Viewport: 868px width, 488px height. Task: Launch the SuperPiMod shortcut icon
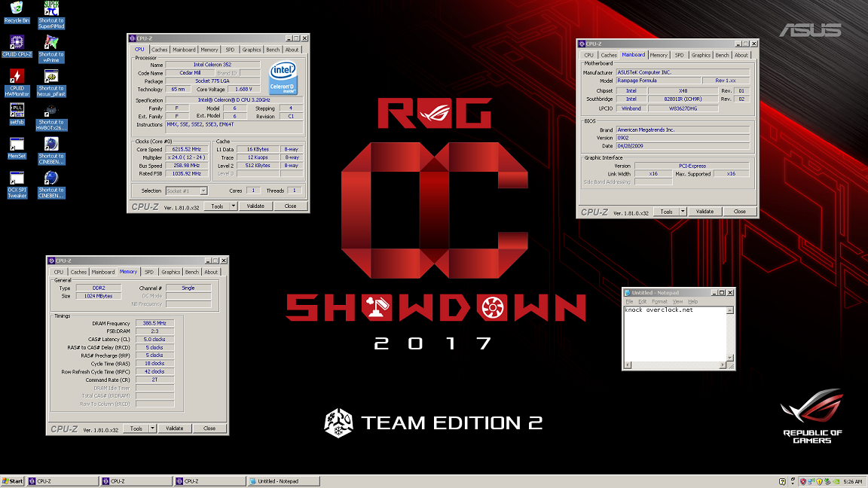coord(51,14)
